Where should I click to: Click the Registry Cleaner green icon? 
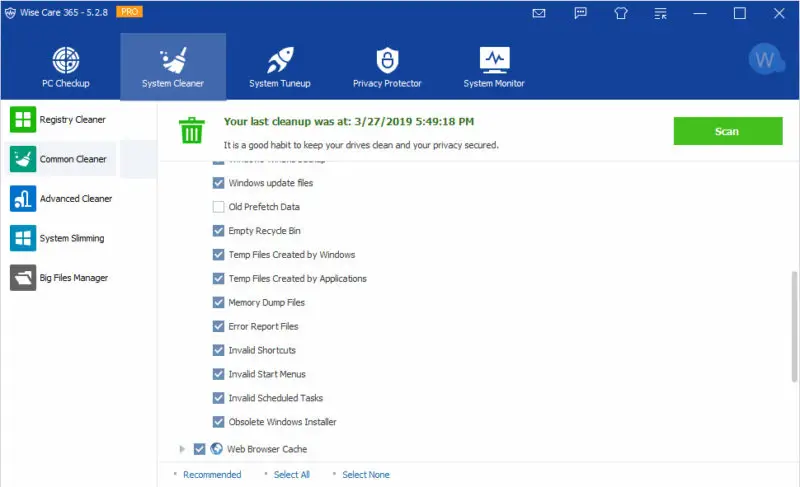23,119
